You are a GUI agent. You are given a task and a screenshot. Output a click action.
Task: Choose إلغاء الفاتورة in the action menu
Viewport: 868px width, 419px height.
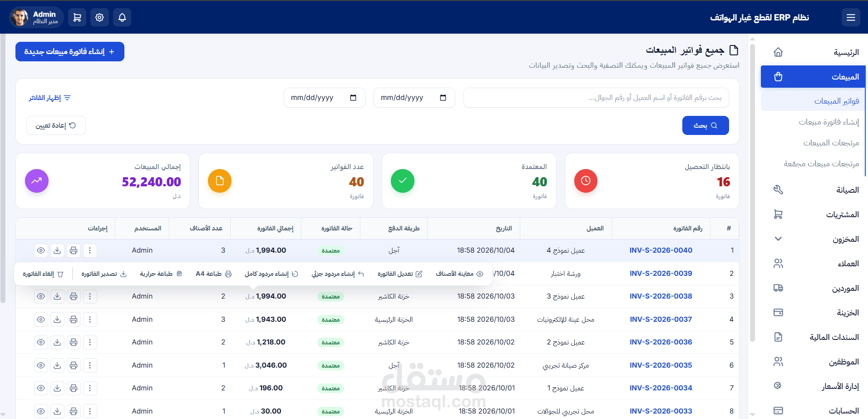pos(43,274)
